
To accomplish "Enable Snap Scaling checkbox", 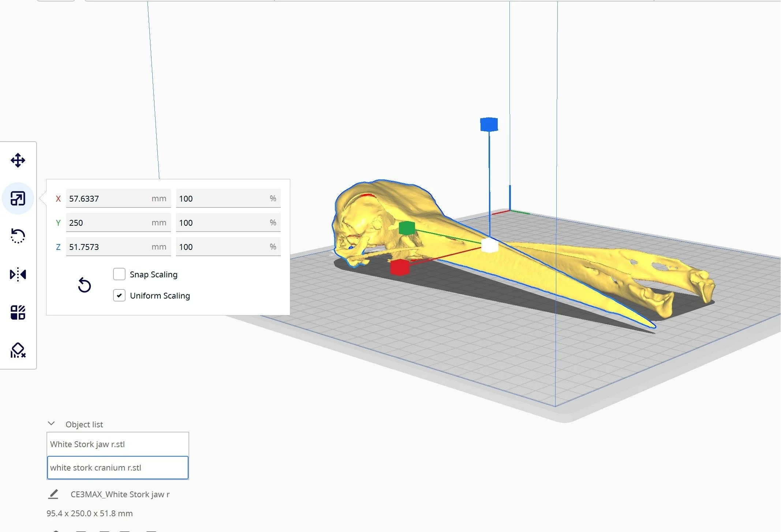I will (x=119, y=274).
